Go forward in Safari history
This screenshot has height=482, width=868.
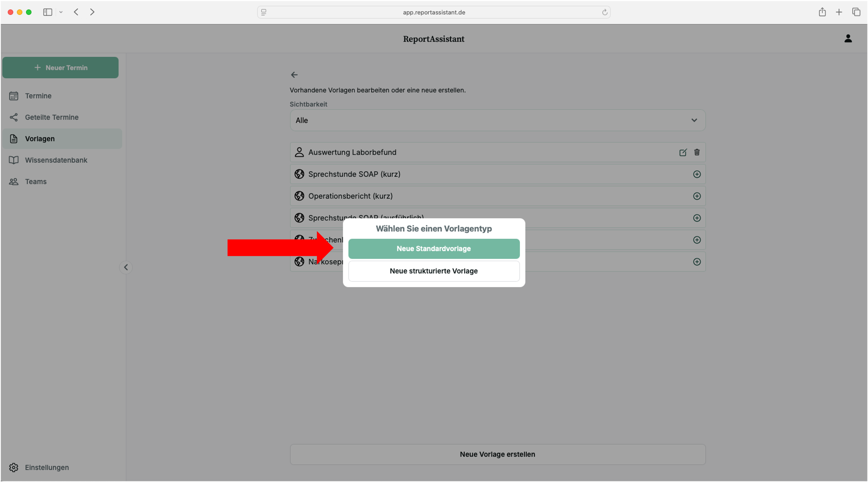pos(92,12)
